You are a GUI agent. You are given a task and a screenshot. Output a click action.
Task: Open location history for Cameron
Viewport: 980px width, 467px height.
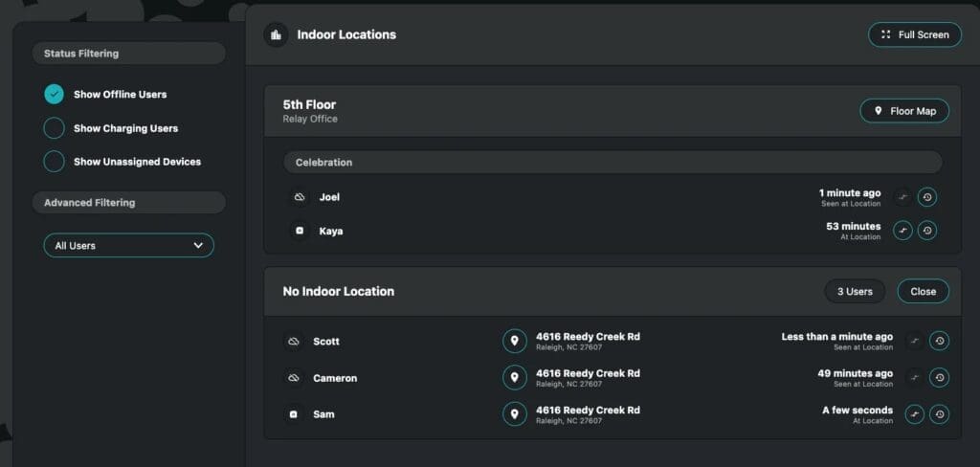(x=940, y=378)
